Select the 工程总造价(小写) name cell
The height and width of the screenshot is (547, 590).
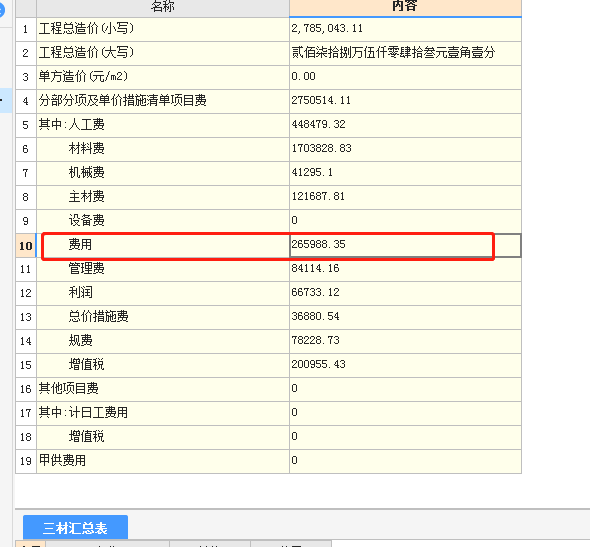[x=163, y=29]
